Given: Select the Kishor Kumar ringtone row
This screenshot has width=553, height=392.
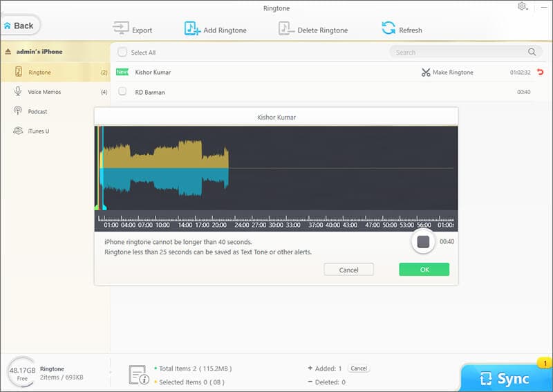Looking at the screenshot, I should click(x=330, y=72).
